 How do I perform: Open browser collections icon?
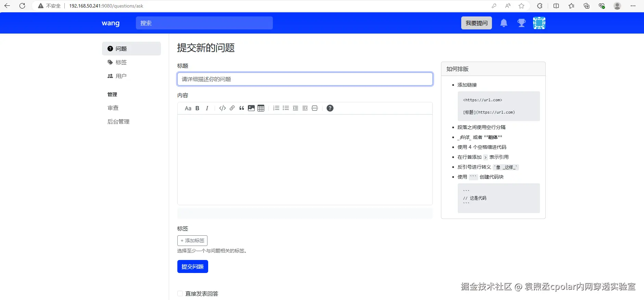[586, 6]
